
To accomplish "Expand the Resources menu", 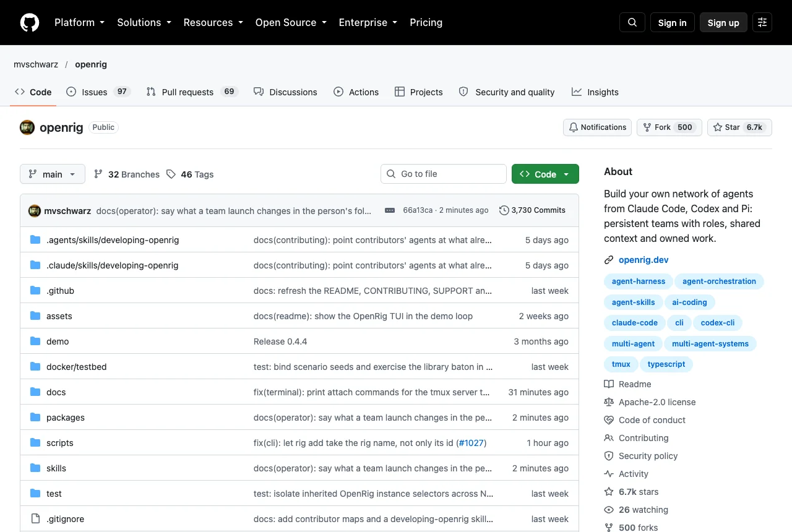I will pyautogui.click(x=213, y=22).
